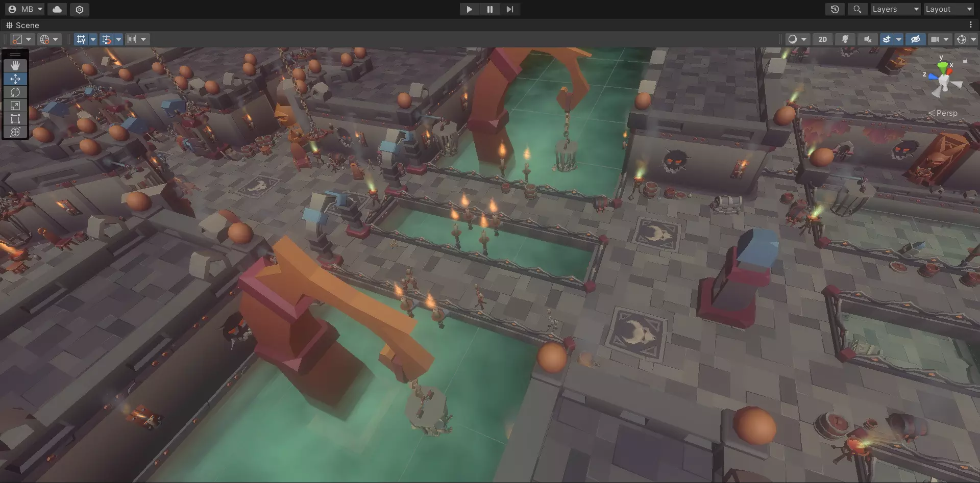Select the Rotate tool
Viewport: 980px width, 483px height.
(x=15, y=92)
